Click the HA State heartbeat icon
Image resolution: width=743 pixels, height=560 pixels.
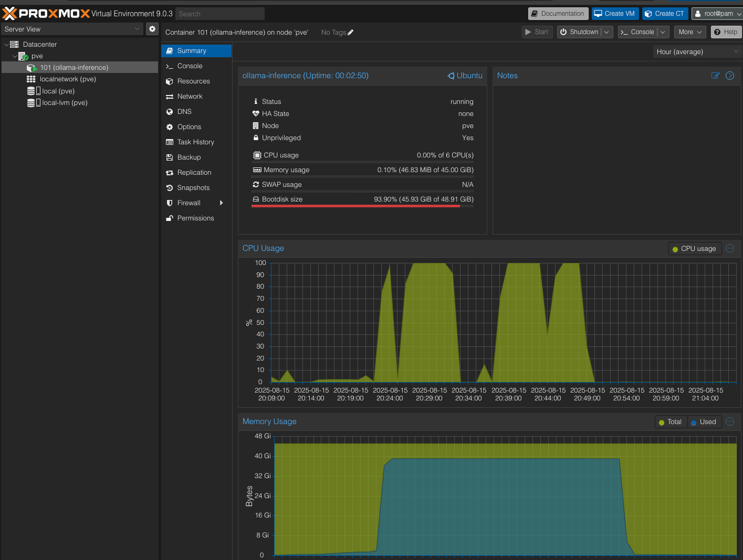256,113
